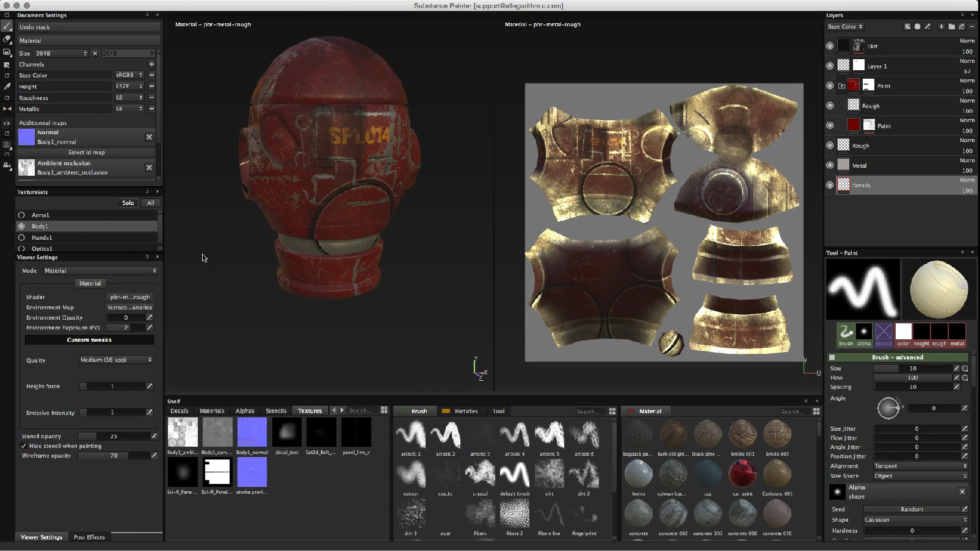Open the Post Effects tab

[x=89, y=538]
